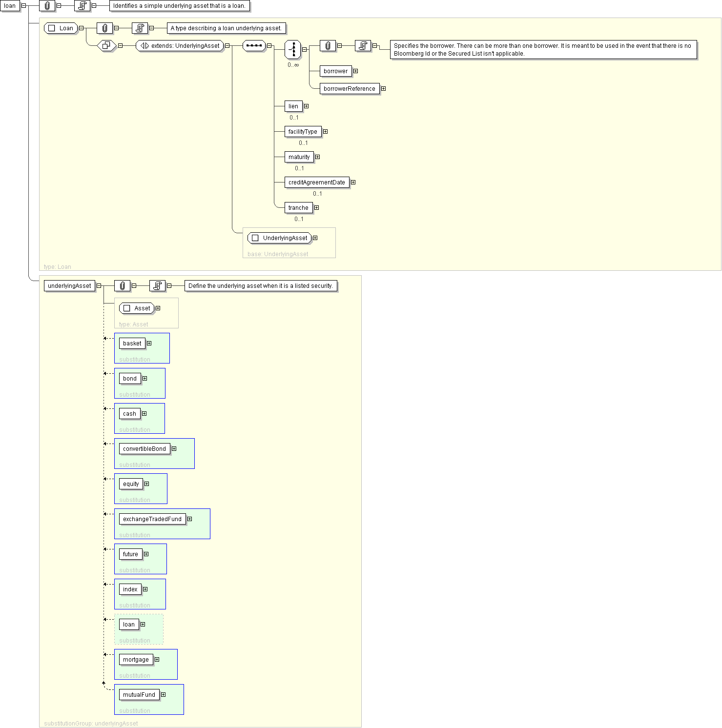Collapse the Loan type node
This screenshot has height=728, width=722.
[81, 28]
